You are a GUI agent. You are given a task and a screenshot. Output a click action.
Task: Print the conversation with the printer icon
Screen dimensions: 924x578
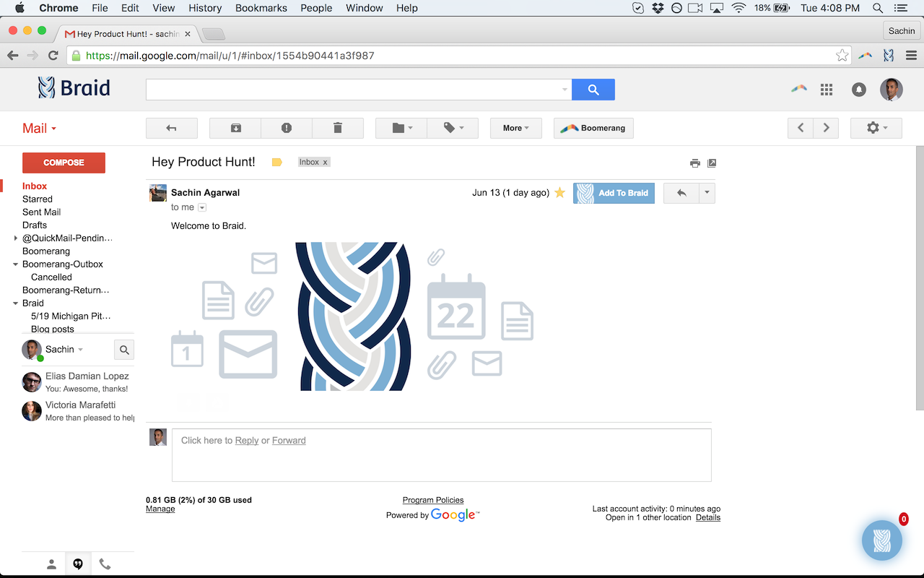point(695,163)
